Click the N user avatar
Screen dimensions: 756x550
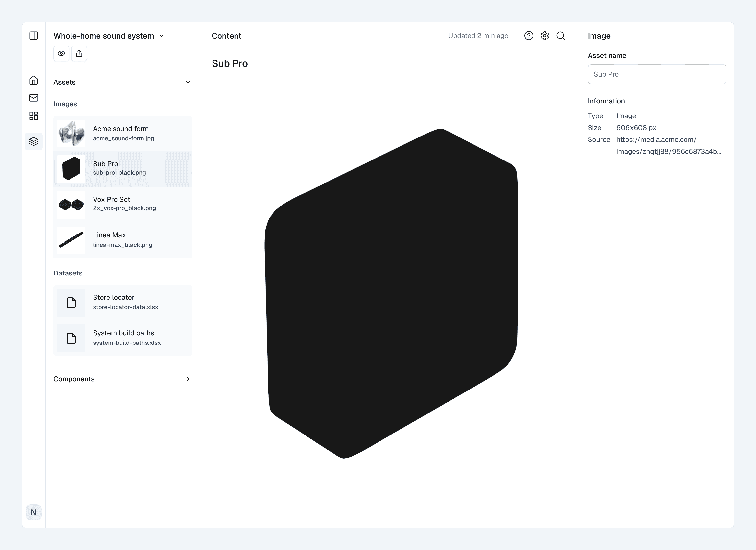(34, 512)
